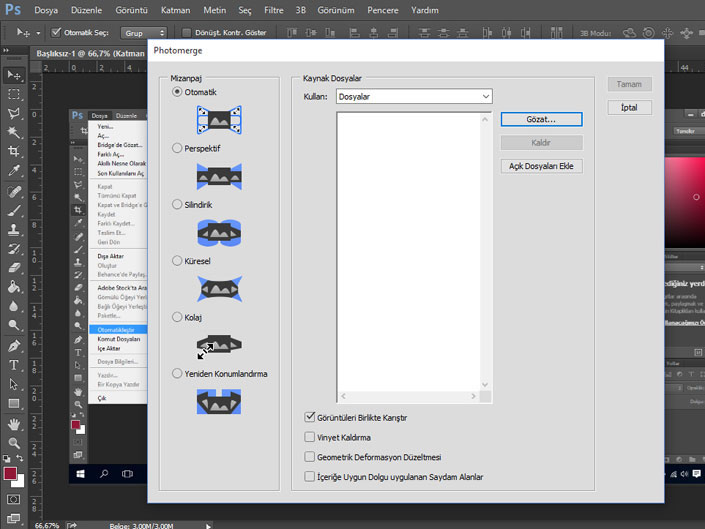This screenshot has height=529, width=705.
Task: Click file list scrollbar down arrow
Action: pos(485,384)
